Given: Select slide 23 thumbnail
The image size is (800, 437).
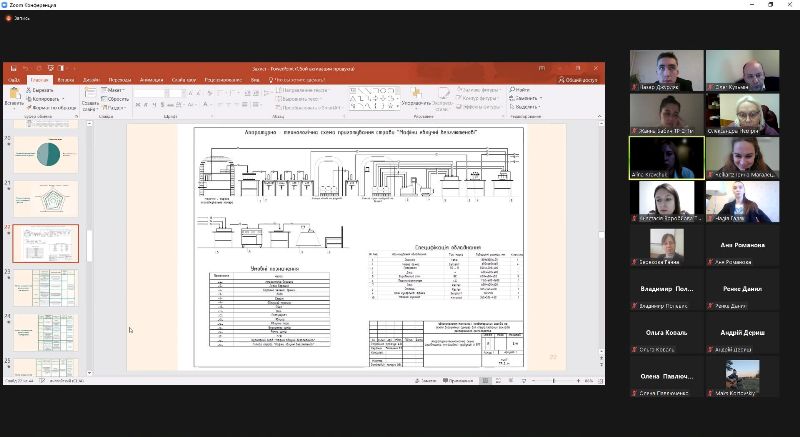Looking at the screenshot, I should [x=46, y=288].
